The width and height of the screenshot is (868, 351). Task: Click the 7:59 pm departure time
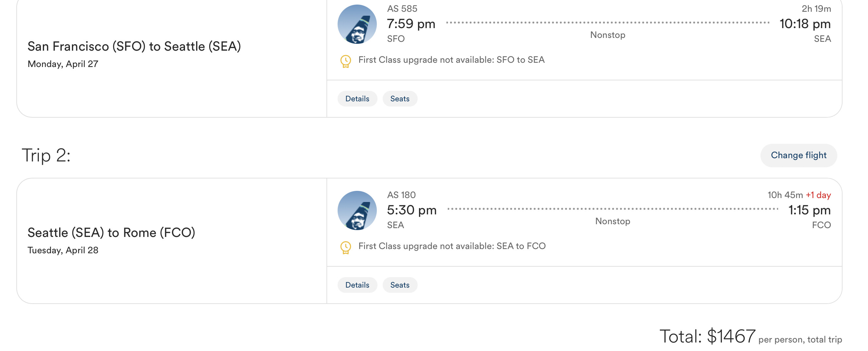(x=411, y=24)
